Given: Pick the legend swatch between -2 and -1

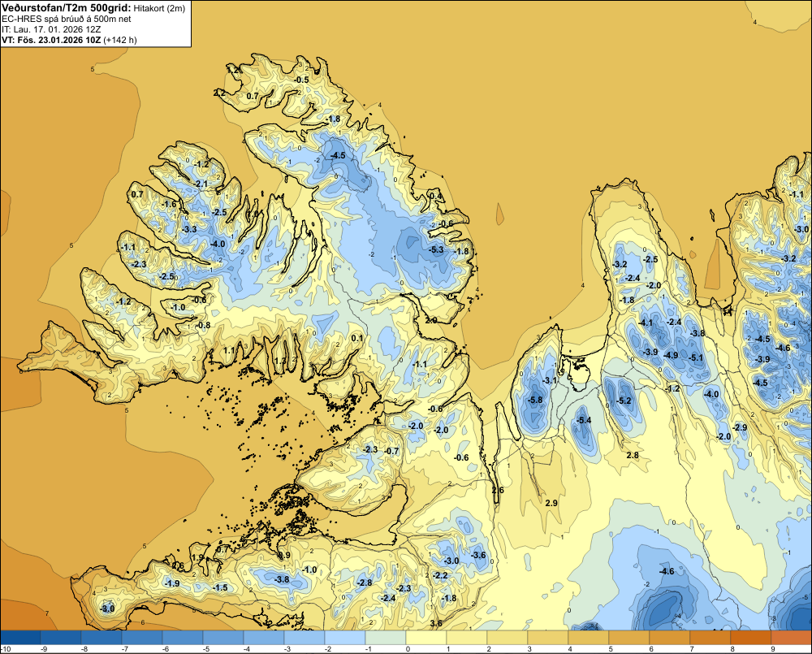Looking at the screenshot, I should (x=345, y=637).
